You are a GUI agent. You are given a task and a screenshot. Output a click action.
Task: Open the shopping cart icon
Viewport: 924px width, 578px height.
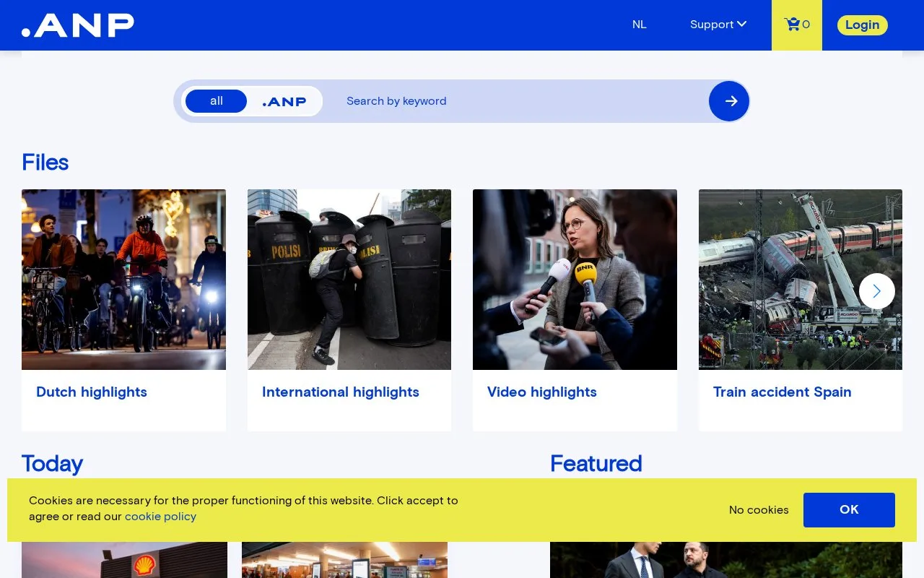(x=797, y=25)
